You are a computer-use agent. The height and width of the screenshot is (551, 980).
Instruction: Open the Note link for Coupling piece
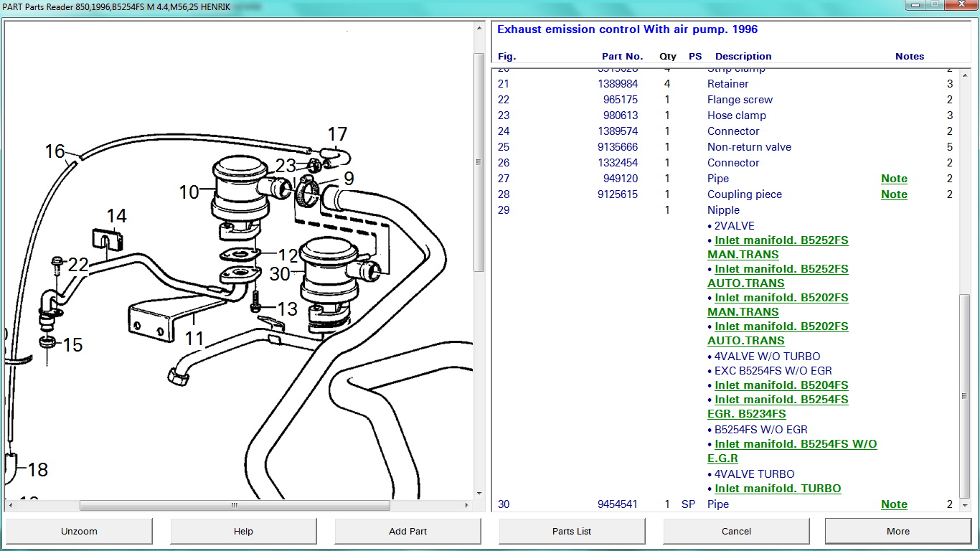(x=894, y=194)
